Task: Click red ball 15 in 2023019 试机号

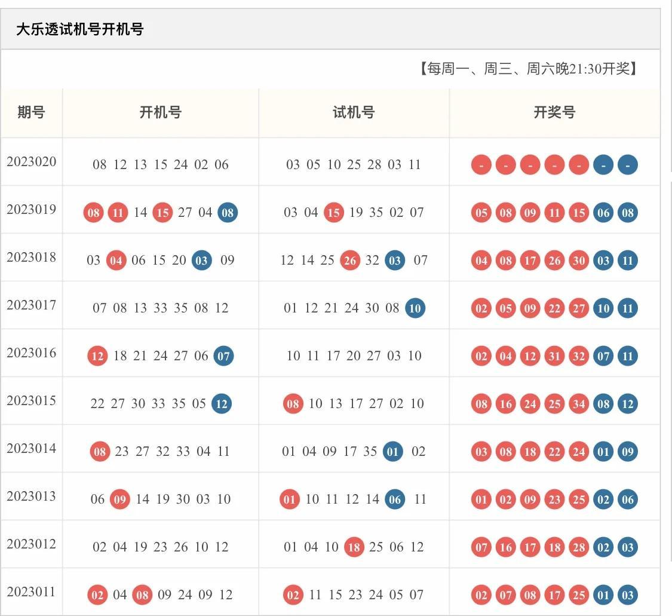Action: click(334, 212)
